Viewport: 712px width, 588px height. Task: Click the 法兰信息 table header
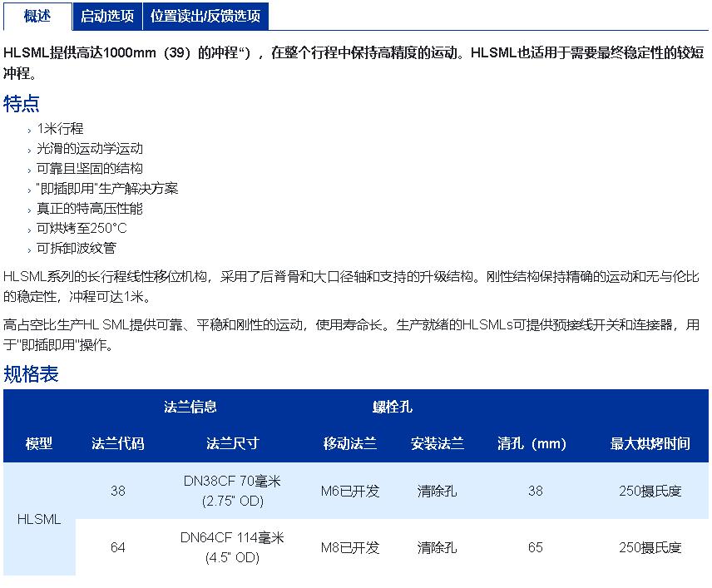click(190, 407)
